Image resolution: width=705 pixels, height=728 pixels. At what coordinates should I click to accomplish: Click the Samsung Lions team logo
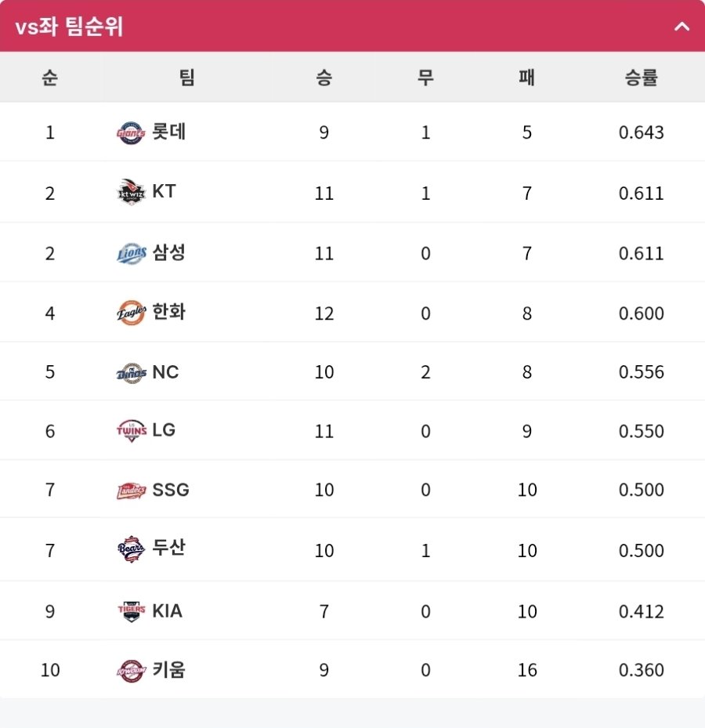click(132, 253)
